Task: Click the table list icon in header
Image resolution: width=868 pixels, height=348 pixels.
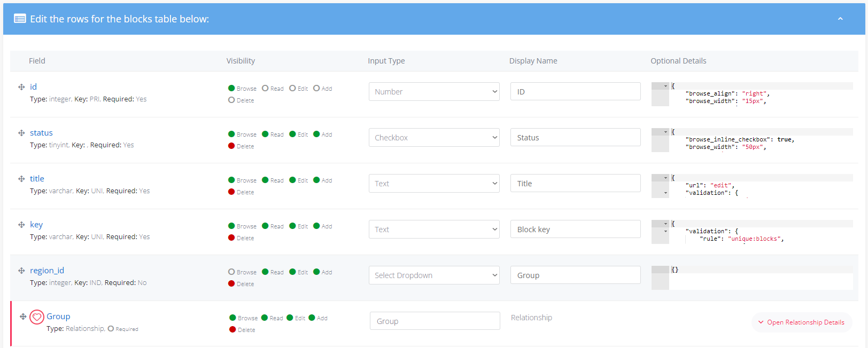Action: (x=20, y=19)
